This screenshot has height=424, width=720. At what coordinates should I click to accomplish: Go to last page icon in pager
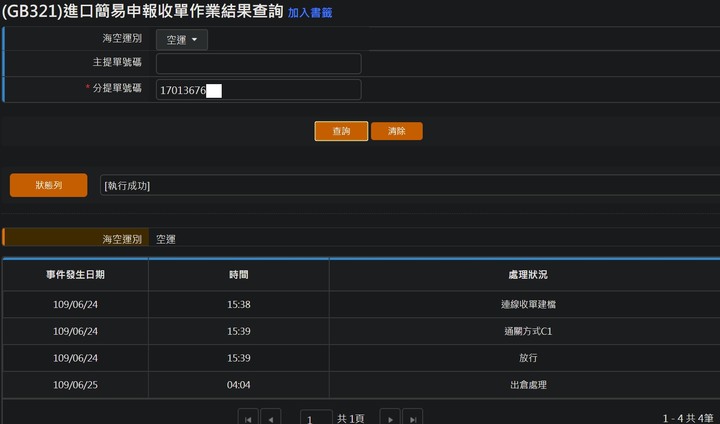[x=412, y=418]
